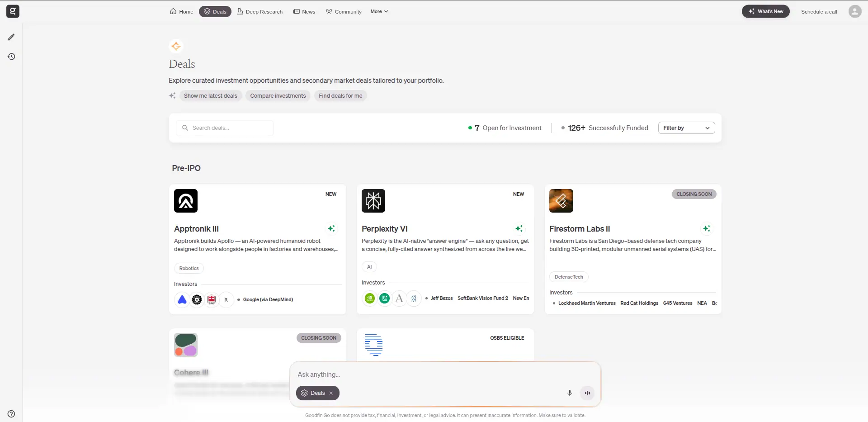868x422 pixels.
Task: Click Lockheed Martin Ventures investor name
Action: coord(587,303)
